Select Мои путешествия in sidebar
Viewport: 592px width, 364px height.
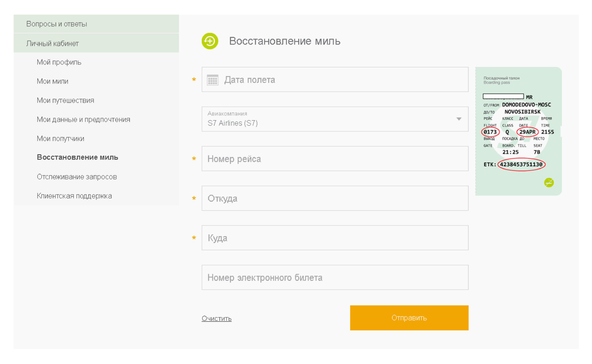(65, 100)
